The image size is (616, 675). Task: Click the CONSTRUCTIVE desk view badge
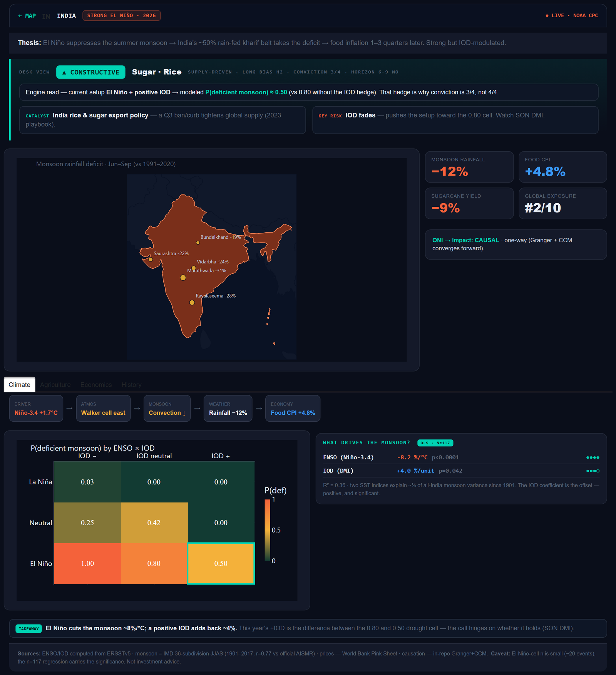tap(91, 72)
